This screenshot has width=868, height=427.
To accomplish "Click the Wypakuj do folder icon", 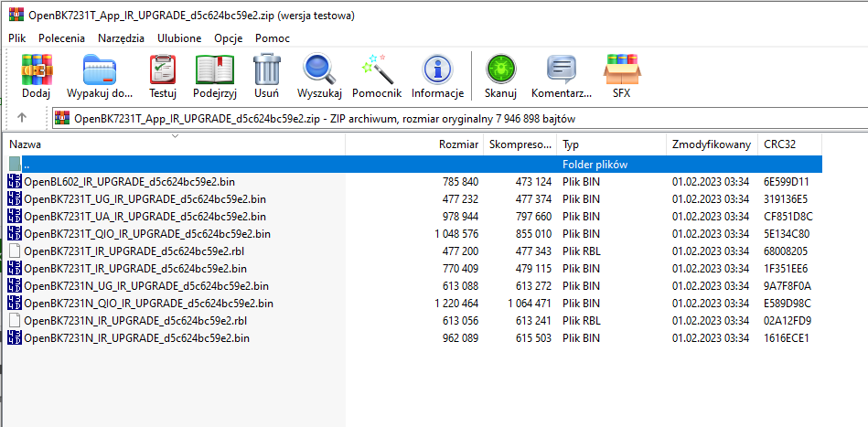I will click(100, 69).
